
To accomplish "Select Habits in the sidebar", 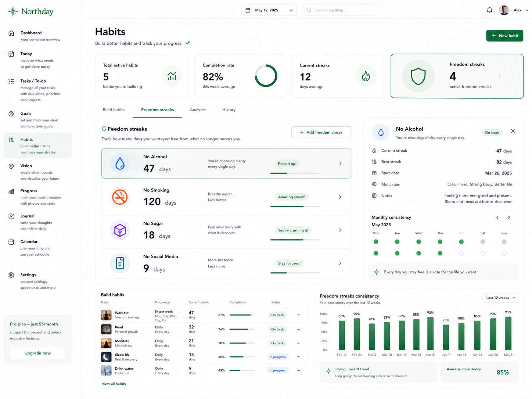I will [x=37, y=145].
